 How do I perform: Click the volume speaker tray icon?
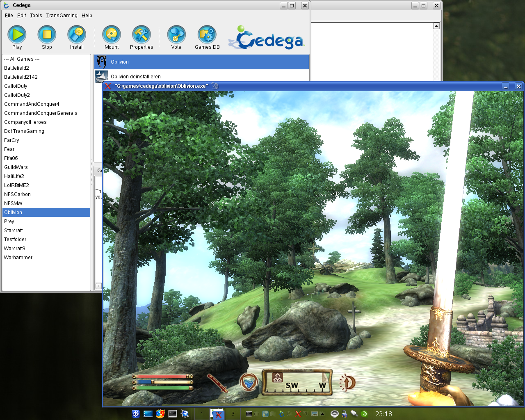pos(334,413)
